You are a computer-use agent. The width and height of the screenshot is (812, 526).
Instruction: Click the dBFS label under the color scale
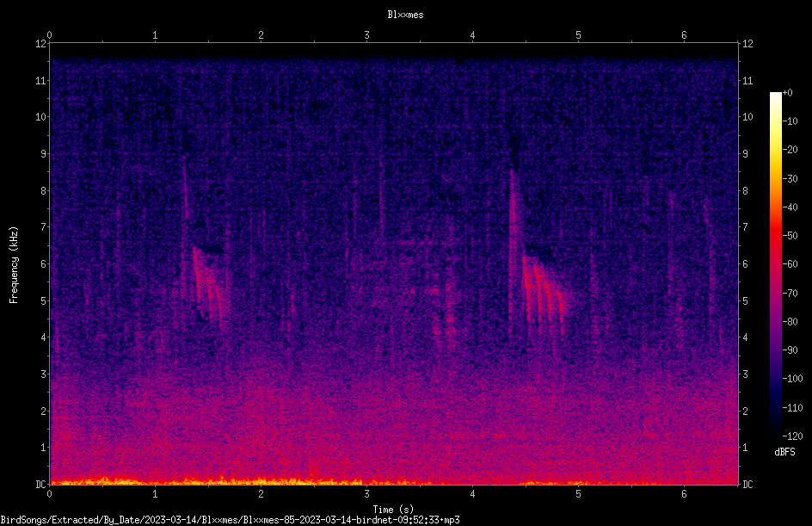coord(784,452)
